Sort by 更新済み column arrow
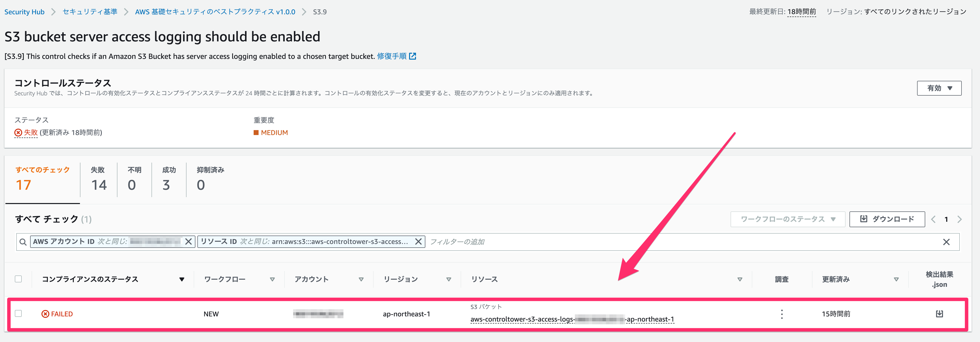This screenshot has height=342, width=980. (896, 279)
